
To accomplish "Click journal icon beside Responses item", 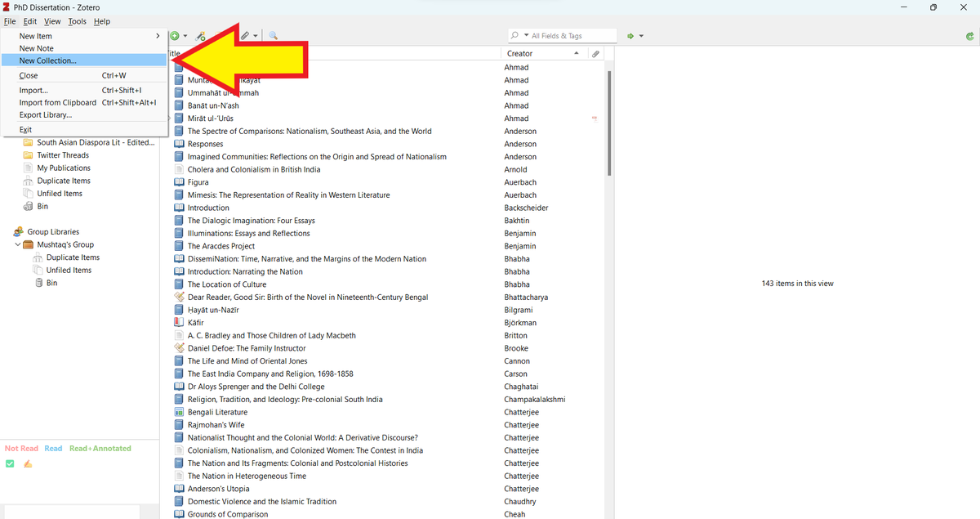I will click(x=180, y=144).
